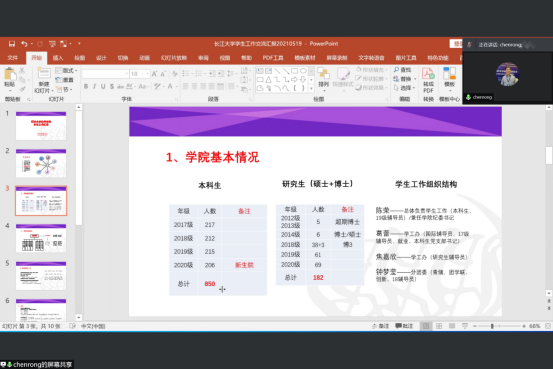Select slide 4 thumbnail
The image size is (553, 369).
tap(41, 238)
